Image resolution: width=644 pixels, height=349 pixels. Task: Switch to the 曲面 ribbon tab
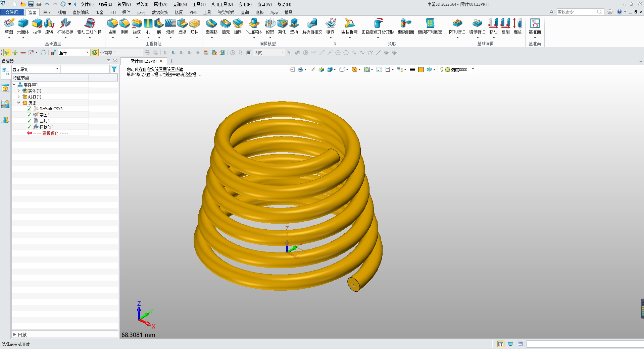(x=47, y=12)
